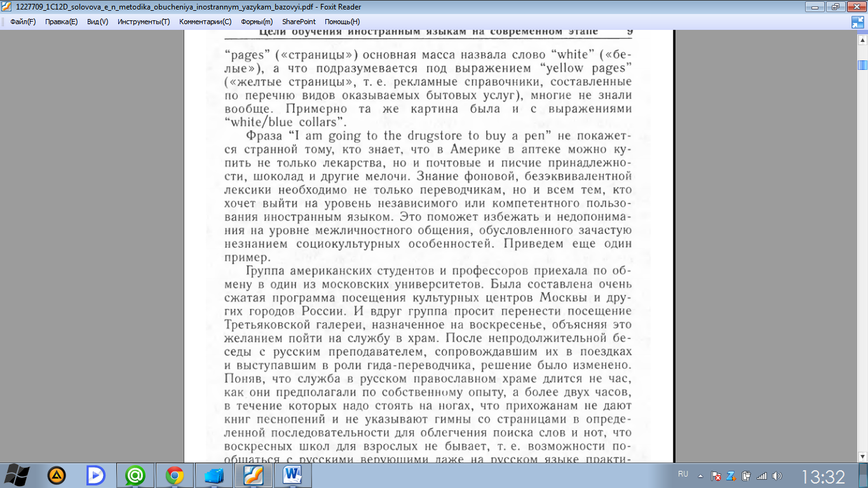The width and height of the screenshot is (868, 488).
Task: Click the blue exit full-view arrows icon
Action: (x=858, y=22)
